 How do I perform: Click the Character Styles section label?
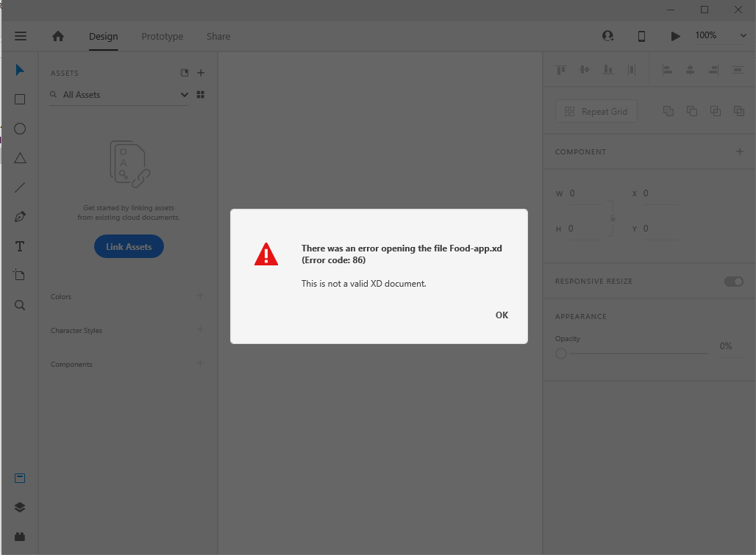[x=76, y=331]
